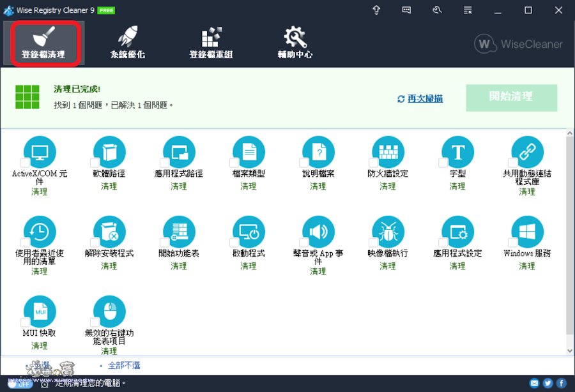Click the Facebook icon in status bar
The image size is (575, 392).
click(x=562, y=383)
